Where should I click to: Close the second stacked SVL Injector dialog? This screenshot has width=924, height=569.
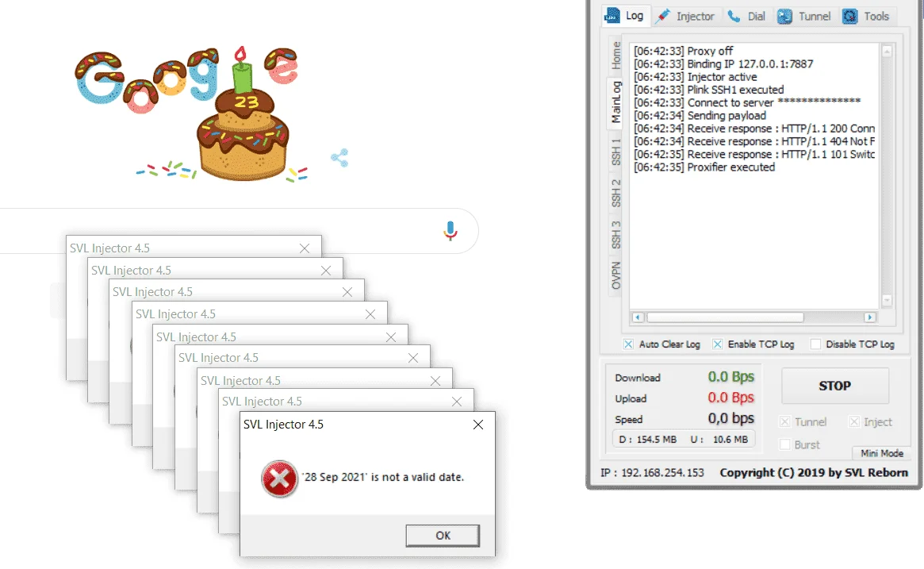(x=326, y=270)
